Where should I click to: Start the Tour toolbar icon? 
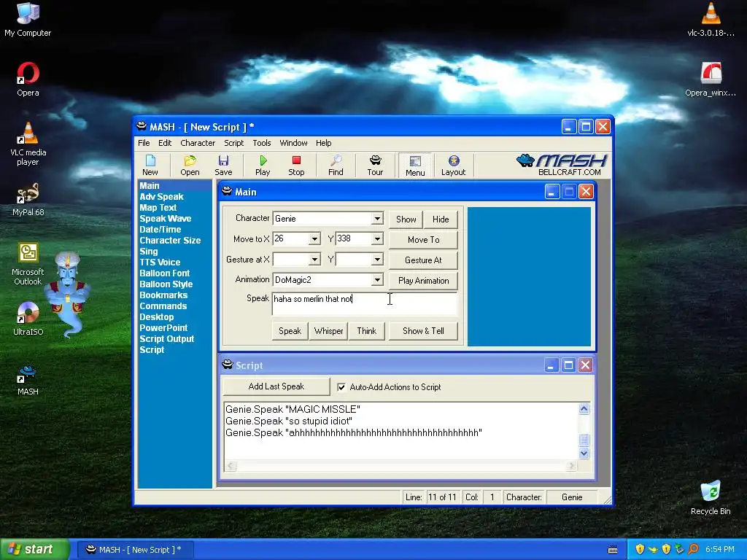375,166
